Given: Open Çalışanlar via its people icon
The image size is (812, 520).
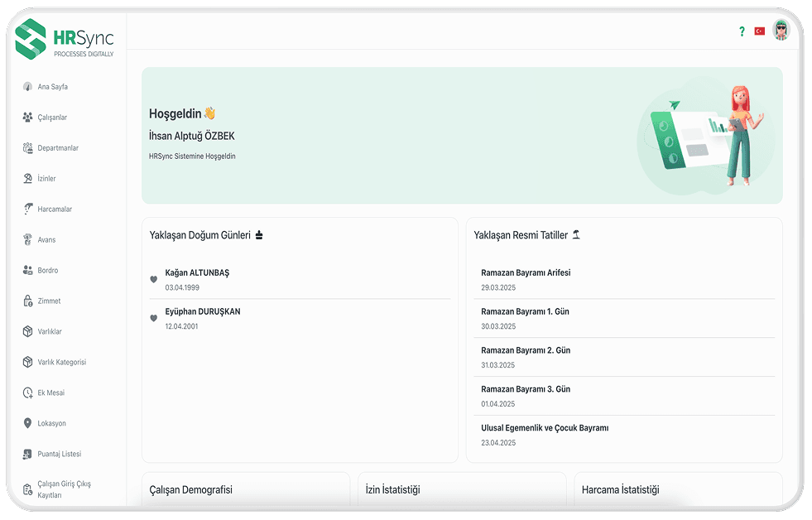Looking at the screenshot, I should click(27, 118).
